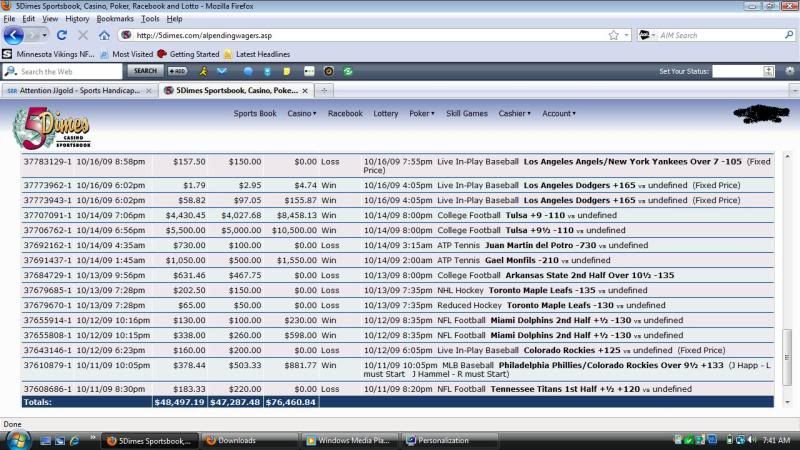This screenshot has width=800, height=450.
Task: Click the AIM search magnifier icon
Action: [789, 35]
